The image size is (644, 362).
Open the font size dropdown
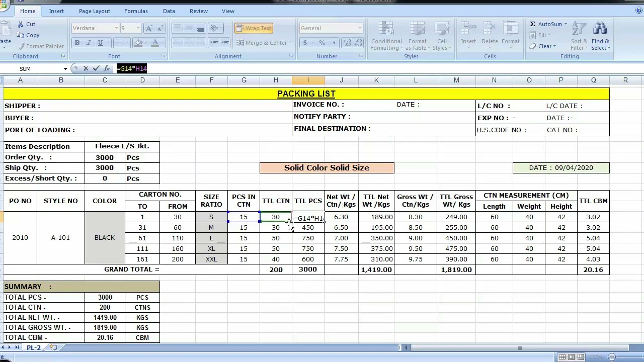[x=137, y=28]
